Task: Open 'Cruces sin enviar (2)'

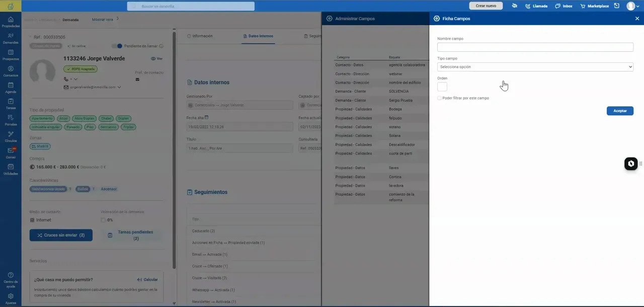Action: click(x=61, y=235)
